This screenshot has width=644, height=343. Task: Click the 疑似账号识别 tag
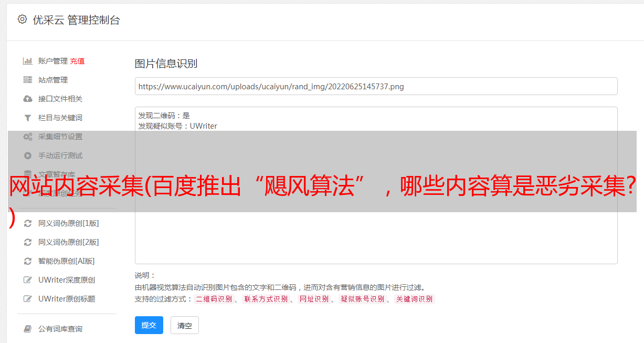362,299
